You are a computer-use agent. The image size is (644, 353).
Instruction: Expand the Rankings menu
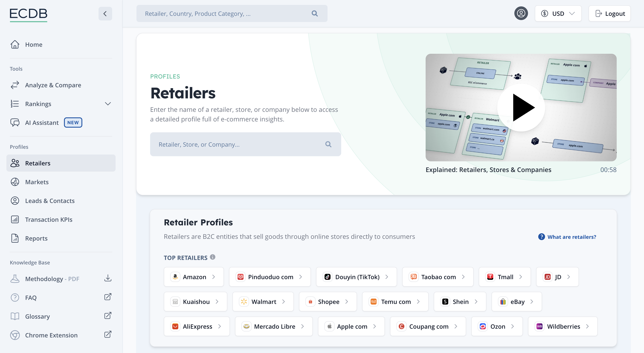[x=108, y=104]
